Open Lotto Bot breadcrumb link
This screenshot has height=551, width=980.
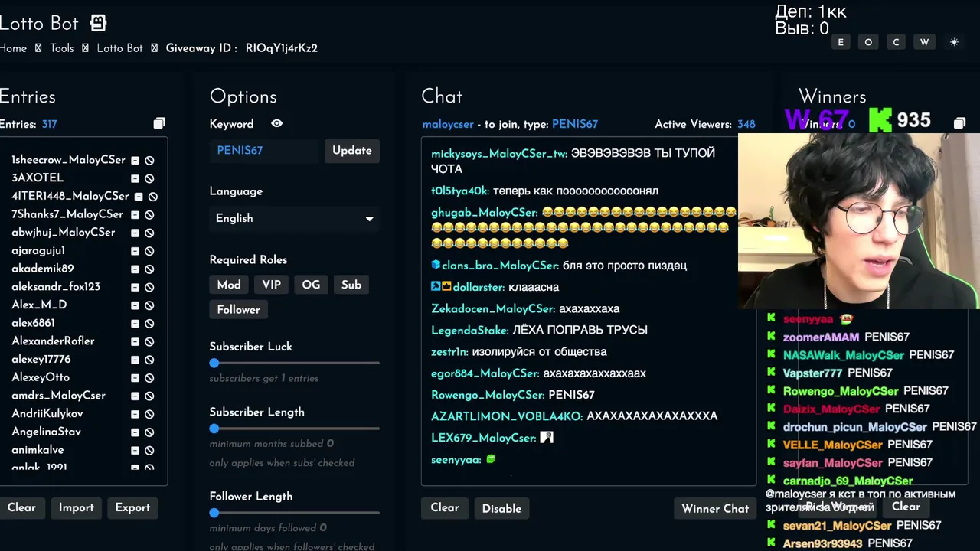pos(119,48)
